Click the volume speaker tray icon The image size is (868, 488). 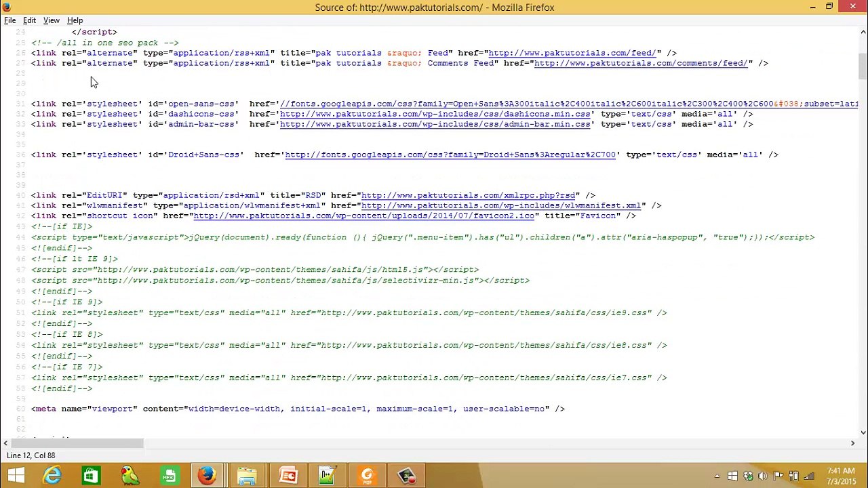tap(763, 476)
